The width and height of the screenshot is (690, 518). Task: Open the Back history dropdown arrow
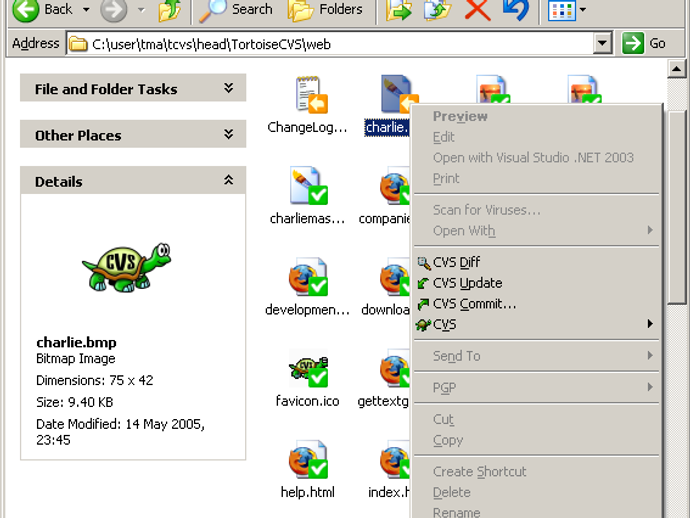(86, 10)
